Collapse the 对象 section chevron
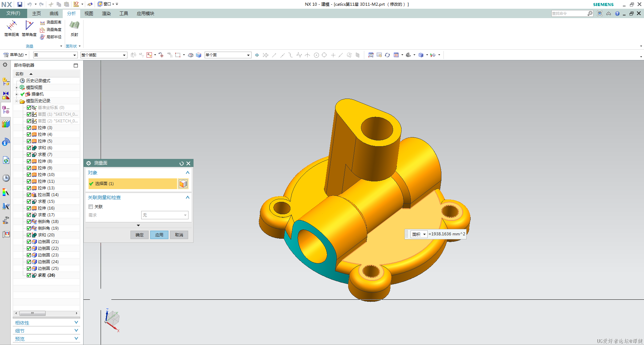644x345 pixels. (187, 173)
